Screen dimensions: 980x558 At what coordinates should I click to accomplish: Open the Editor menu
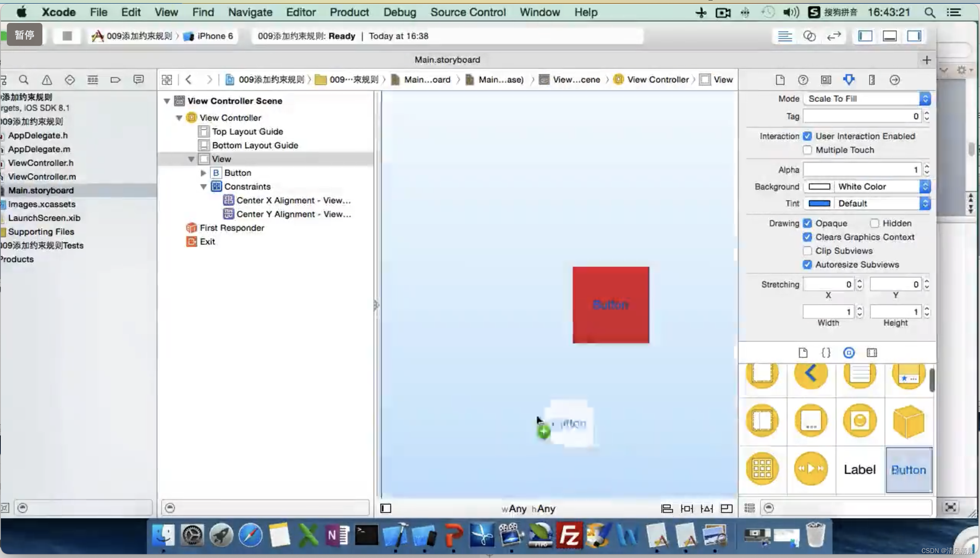tap(301, 12)
